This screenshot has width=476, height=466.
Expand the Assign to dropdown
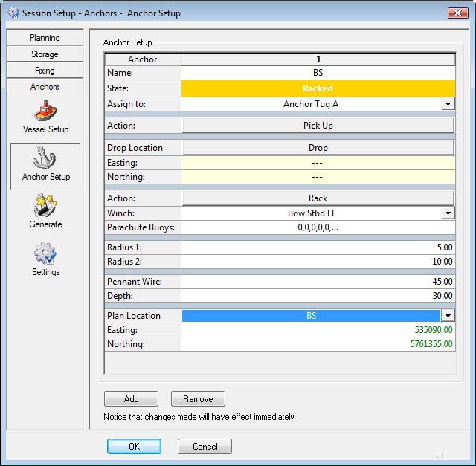point(447,105)
